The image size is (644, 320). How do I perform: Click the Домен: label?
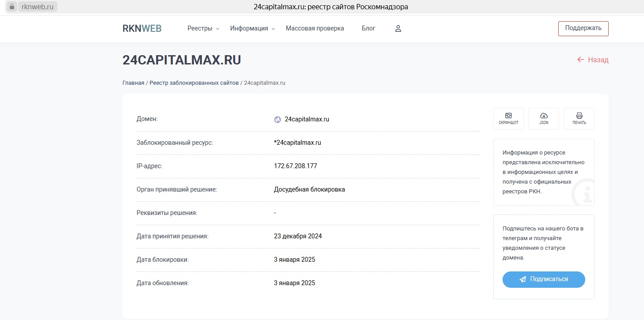click(x=147, y=119)
